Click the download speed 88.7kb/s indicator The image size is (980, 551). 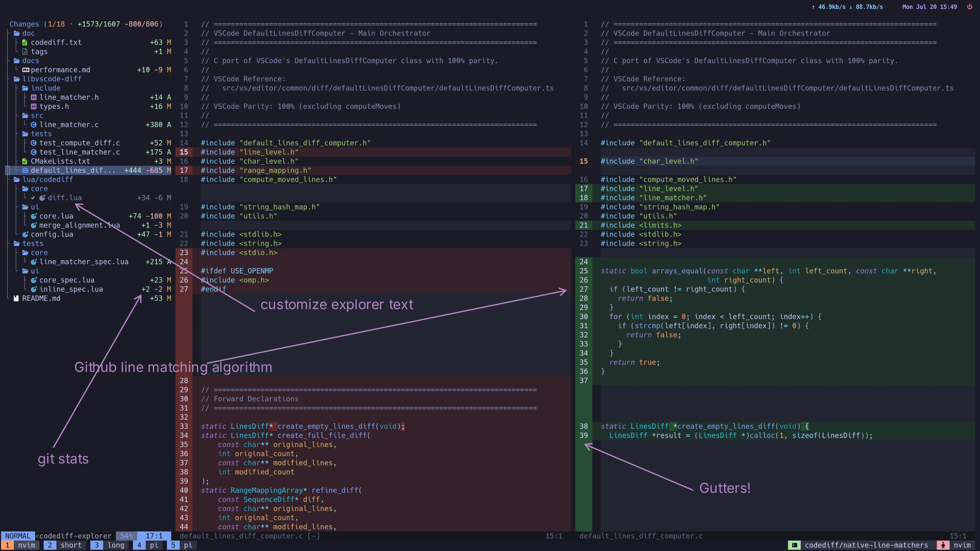[866, 7]
